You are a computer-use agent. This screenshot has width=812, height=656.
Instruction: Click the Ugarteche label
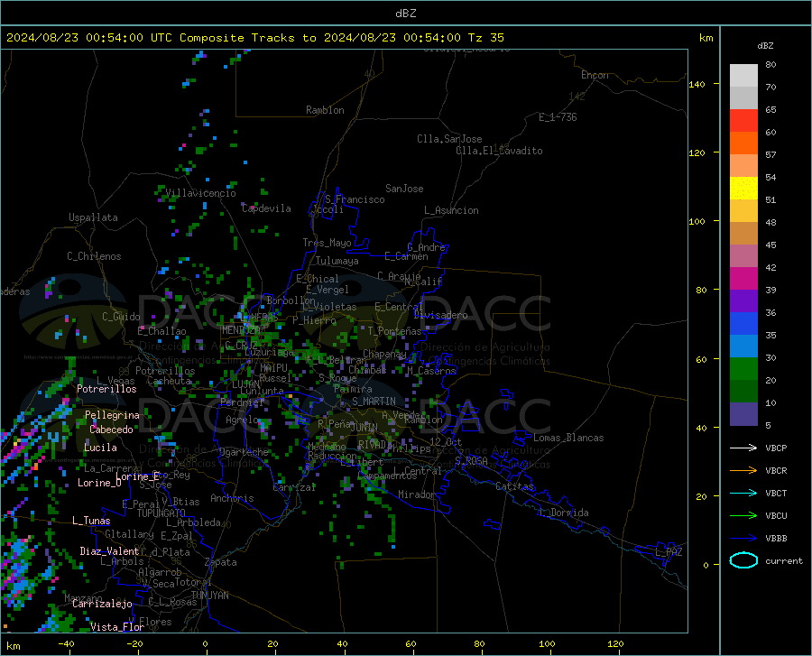pyautogui.click(x=244, y=452)
